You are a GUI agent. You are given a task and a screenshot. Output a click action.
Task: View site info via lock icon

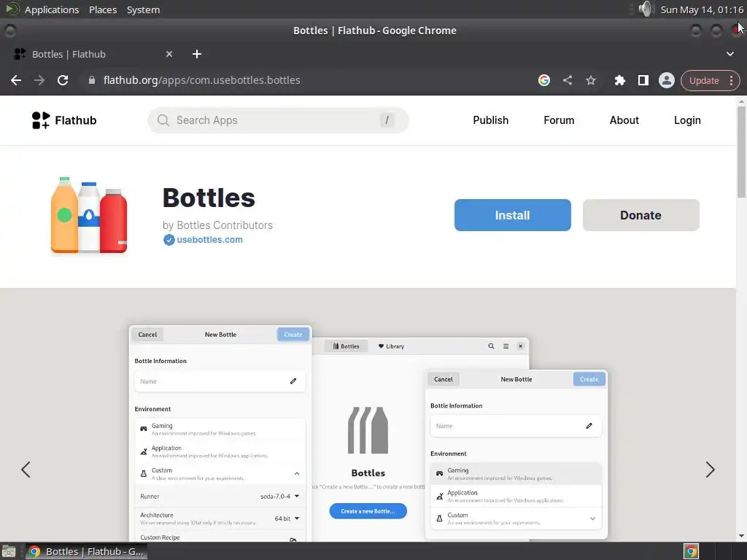click(92, 80)
